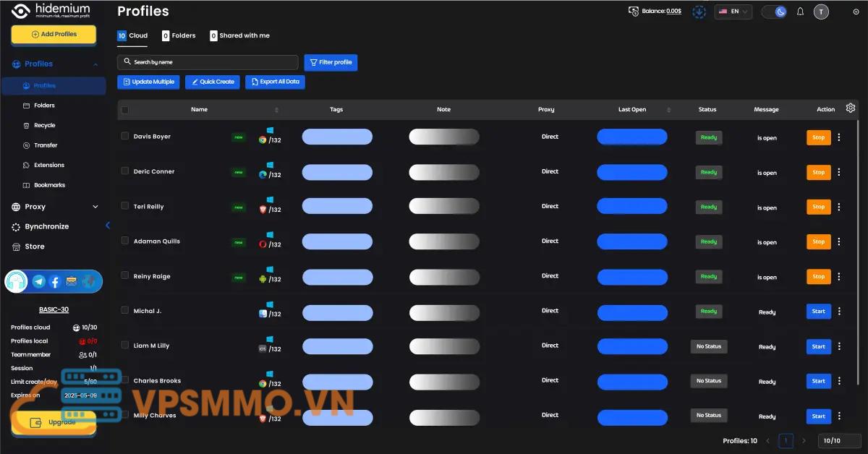
Task: Click the user avatar T icon
Action: 821,12
